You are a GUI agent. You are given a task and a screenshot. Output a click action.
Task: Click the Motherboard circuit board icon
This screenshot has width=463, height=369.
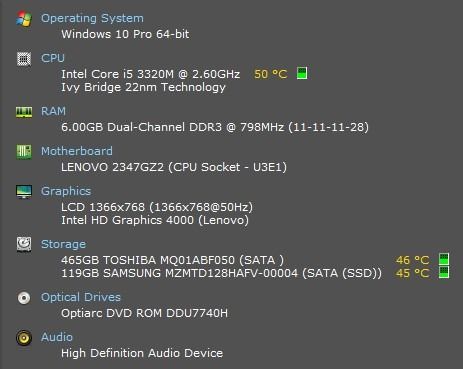[24, 152]
